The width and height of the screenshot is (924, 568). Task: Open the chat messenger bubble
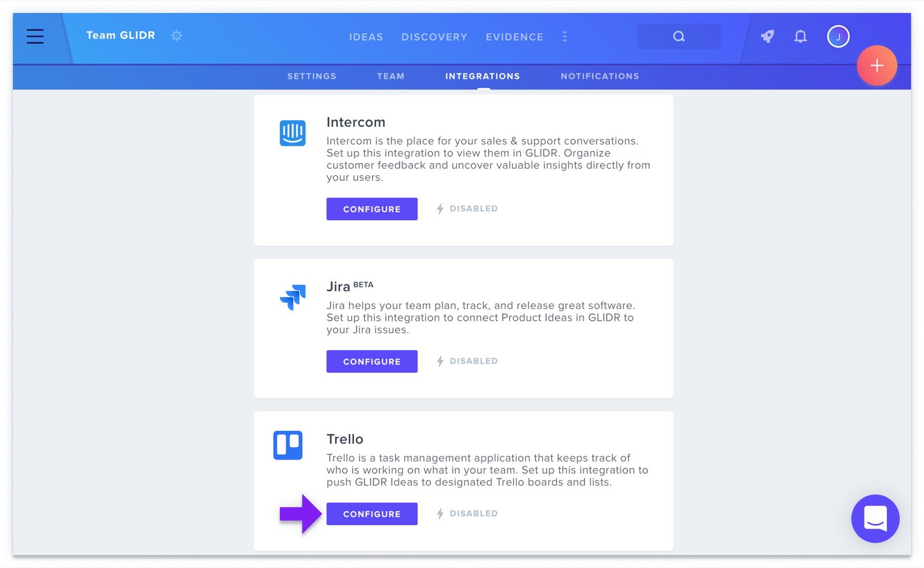click(875, 518)
